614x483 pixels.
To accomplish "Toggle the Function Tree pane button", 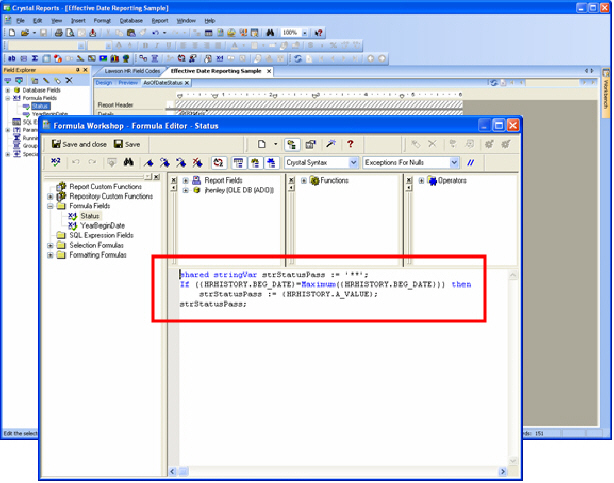I will pos(255,163).
